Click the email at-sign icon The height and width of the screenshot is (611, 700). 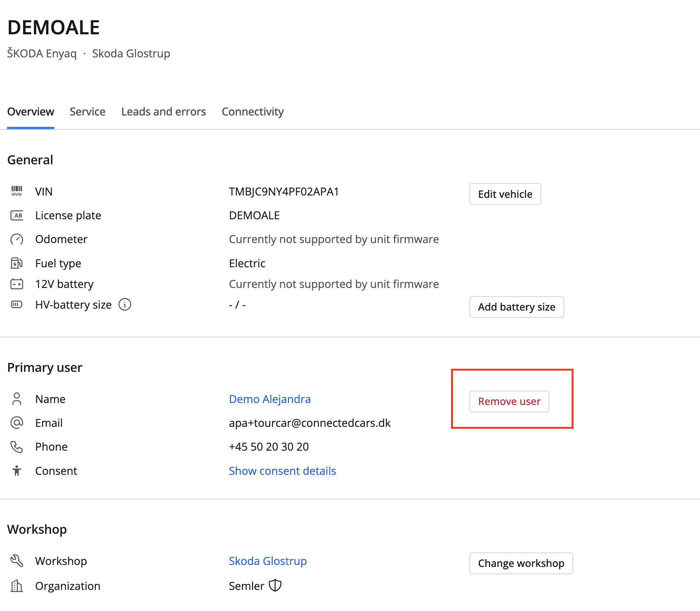[x=16, y=423]
